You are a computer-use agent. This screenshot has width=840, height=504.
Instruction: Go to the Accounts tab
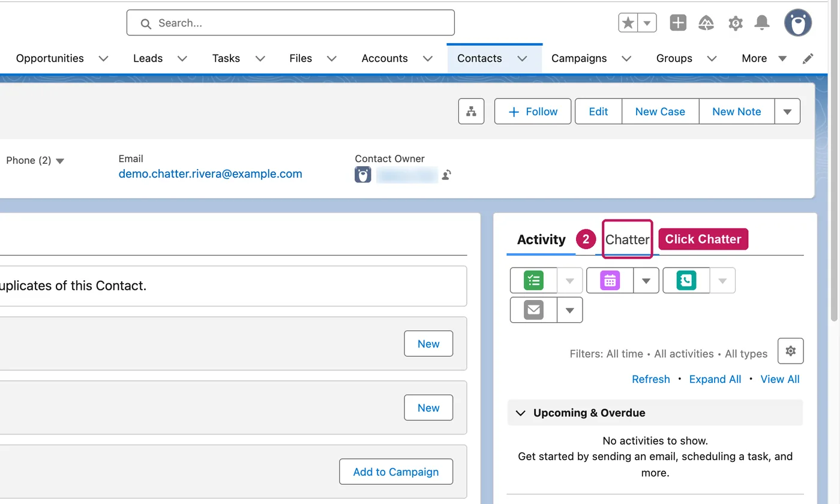(385, 58)
